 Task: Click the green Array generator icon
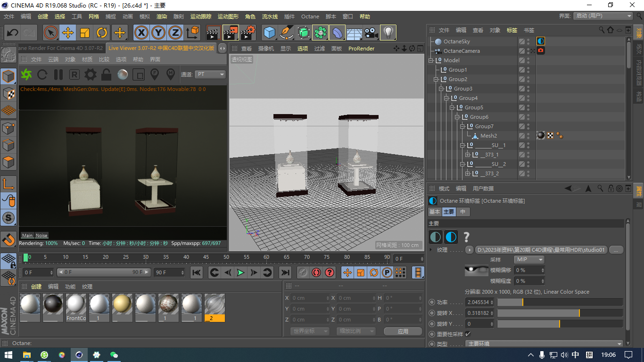pyautogui.click(x=320, y=33)
